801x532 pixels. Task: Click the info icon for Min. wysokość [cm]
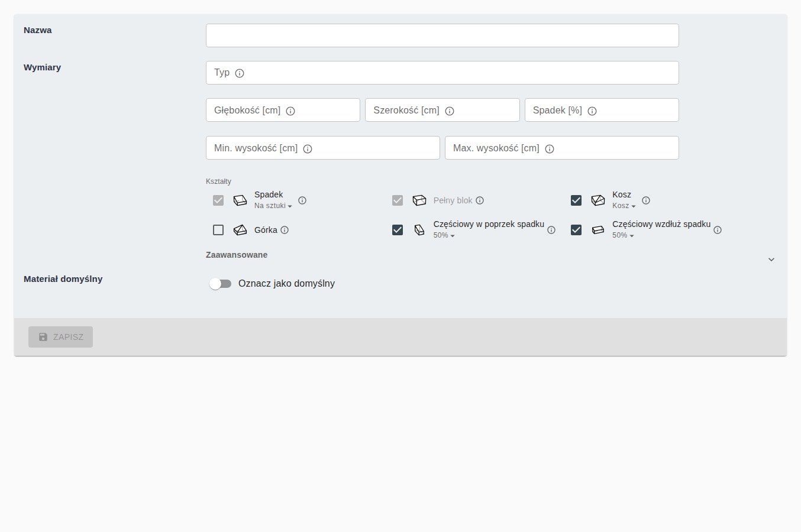308,149
